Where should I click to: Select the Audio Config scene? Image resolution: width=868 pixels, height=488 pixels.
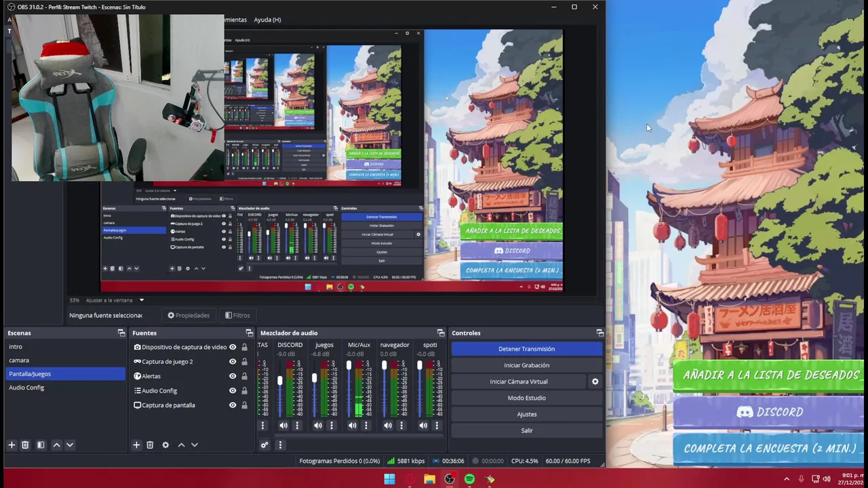(x=65, y=387)
